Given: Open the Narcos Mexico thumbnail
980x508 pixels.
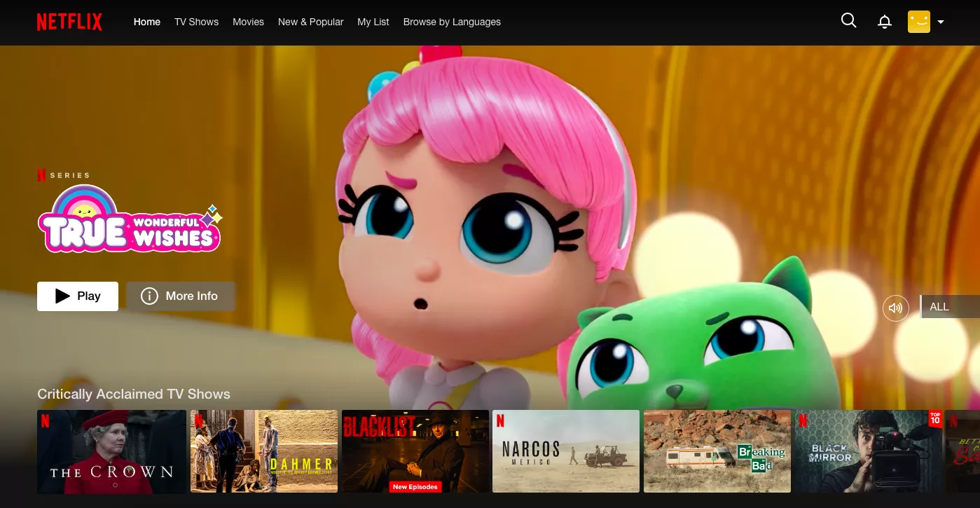Looking at the screenshot, I should pos(566,451).
